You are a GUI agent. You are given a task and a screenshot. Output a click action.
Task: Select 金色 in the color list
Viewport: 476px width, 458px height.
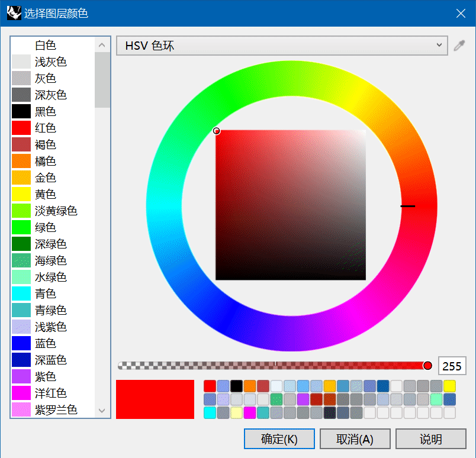coord(53,178)
